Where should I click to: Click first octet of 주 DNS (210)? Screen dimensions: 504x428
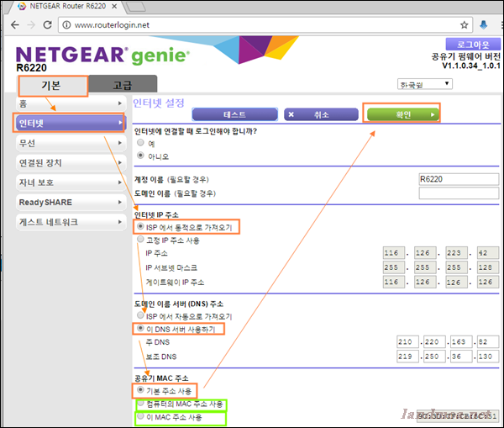407,341
